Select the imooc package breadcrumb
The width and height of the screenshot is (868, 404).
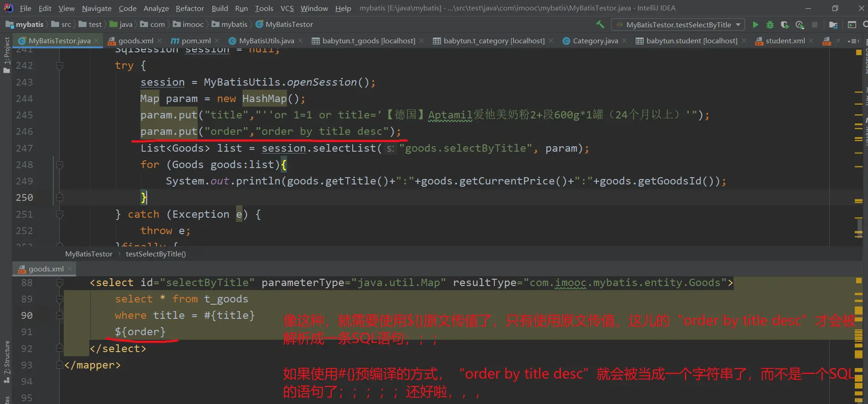pos(189,24)
